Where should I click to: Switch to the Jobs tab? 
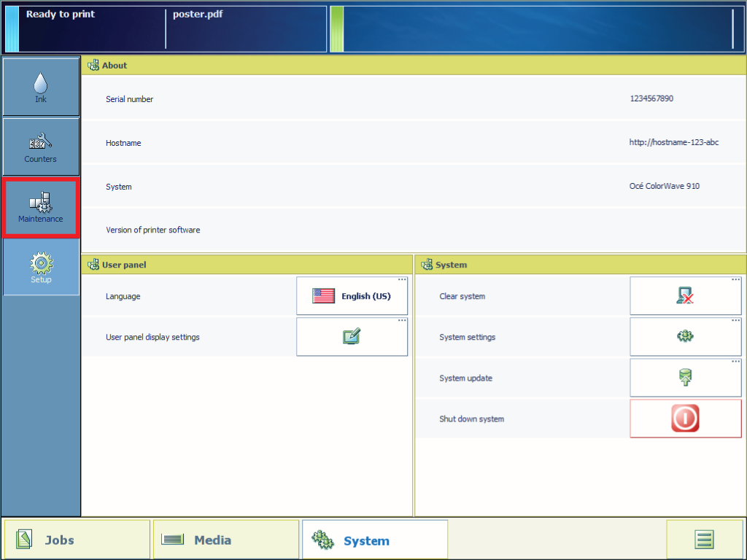click(x=77, y=540)
